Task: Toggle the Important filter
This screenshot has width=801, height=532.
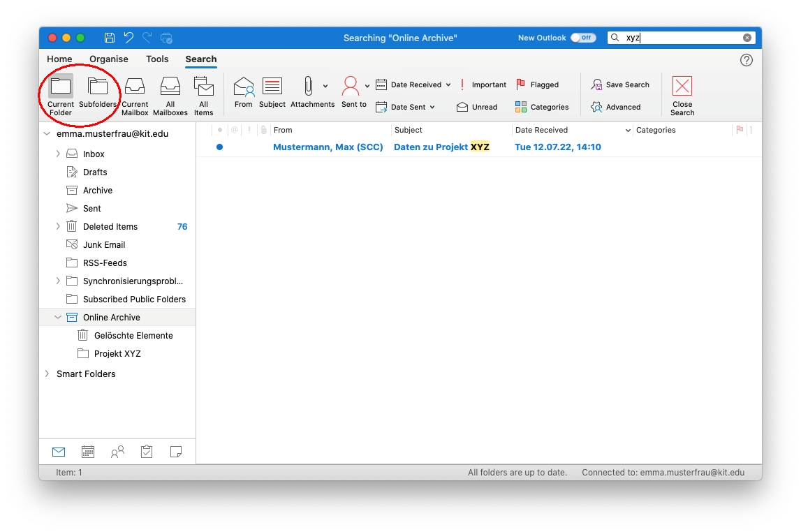Action: 482,84
